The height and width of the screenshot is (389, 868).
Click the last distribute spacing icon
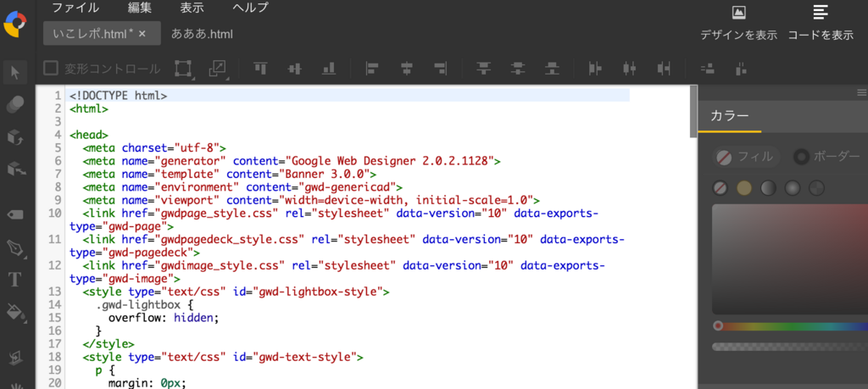coord(742,69)
